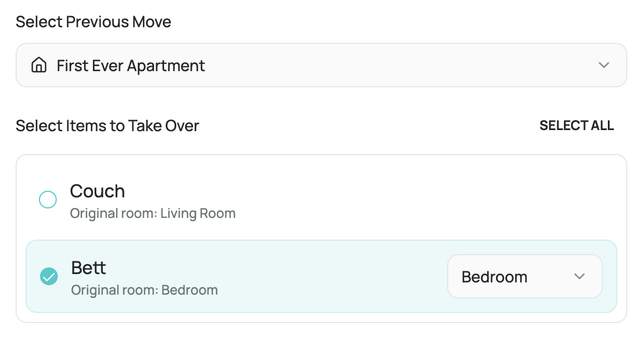The height and width of the screenshot is (338, 644).
Task: Click the house icon in move selector
Action: [x=38, y=66]
